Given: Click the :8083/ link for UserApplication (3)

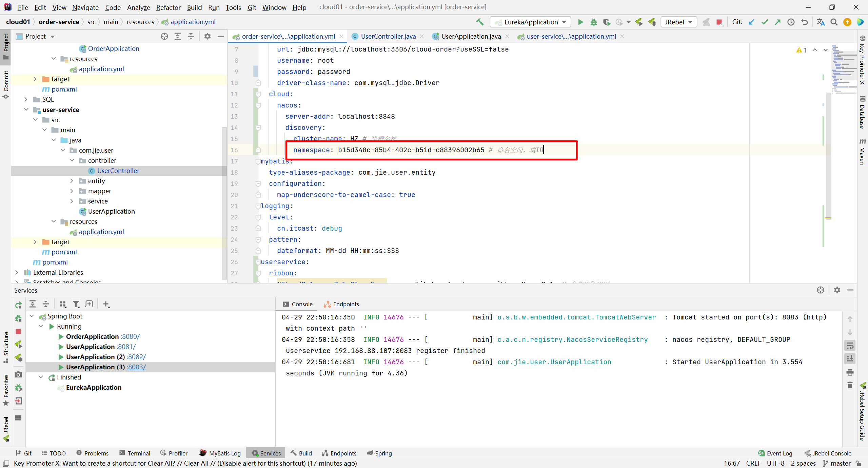Looking at the screenshot, I should click(136, 367).
